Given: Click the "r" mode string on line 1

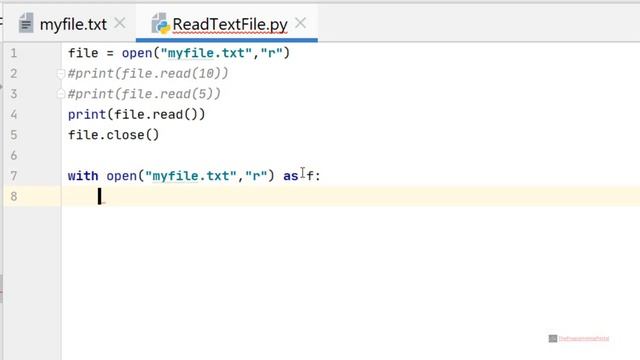Looking at the screenshot, I should (x=271, y=53).
